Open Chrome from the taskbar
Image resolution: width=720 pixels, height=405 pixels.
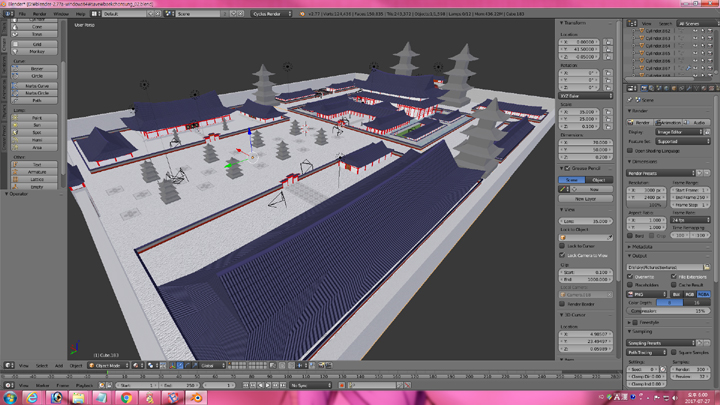click(126, 398)
